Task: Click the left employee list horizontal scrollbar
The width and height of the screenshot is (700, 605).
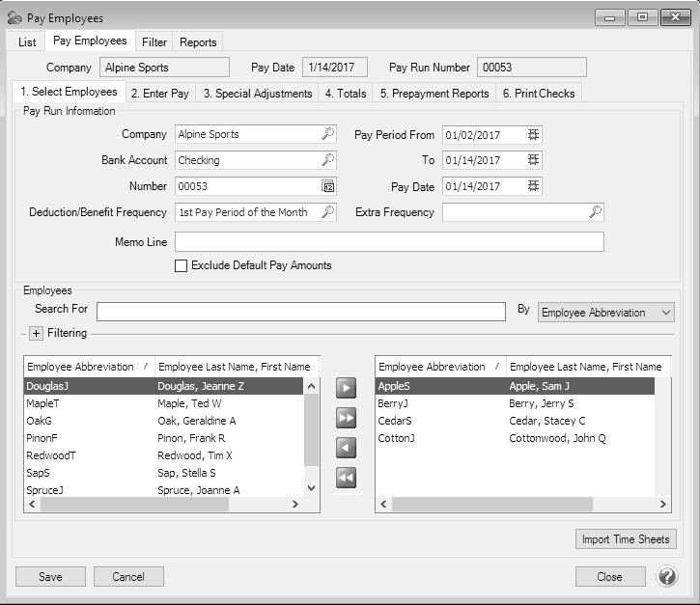Action: [x=164, y=505]
